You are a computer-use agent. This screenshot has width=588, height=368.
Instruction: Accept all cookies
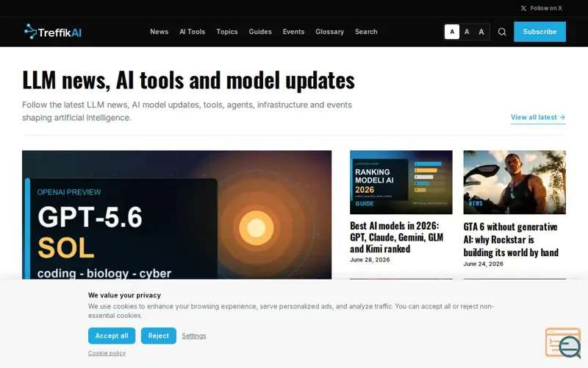[112, 336]
